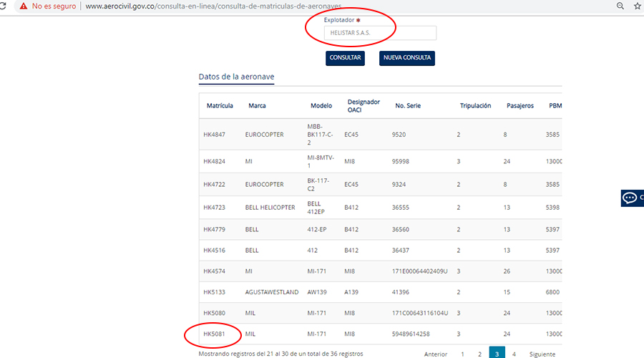Click serial number 171E00064402409U

420,271
